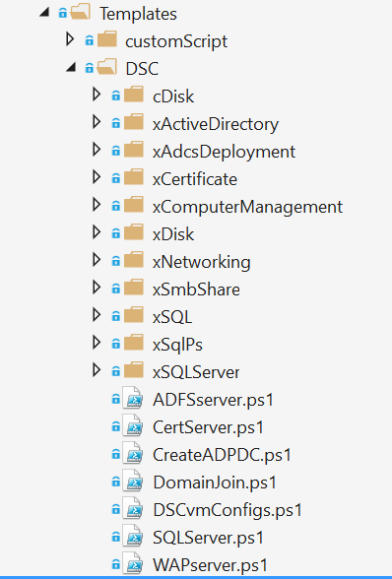This screenshot has height=579, width=392.
Task: Click the xComputerManagement folder icon
Action: click(134, 205)
